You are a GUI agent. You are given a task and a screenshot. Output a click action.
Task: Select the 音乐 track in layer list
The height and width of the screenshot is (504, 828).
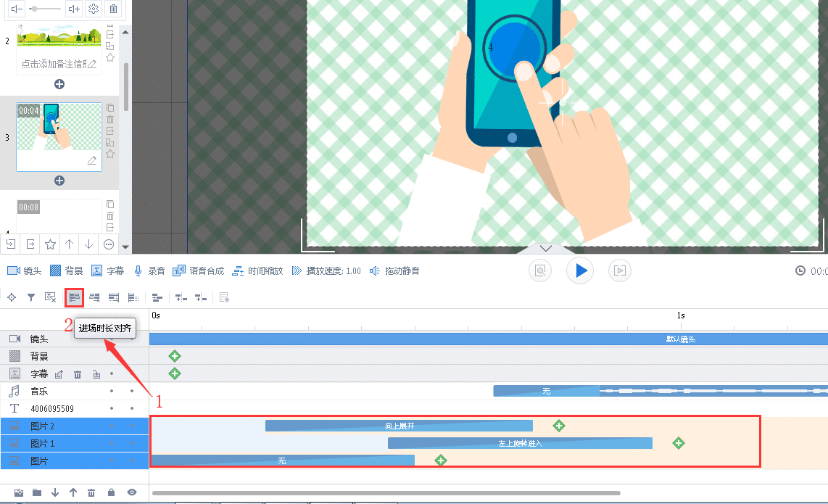39,391
